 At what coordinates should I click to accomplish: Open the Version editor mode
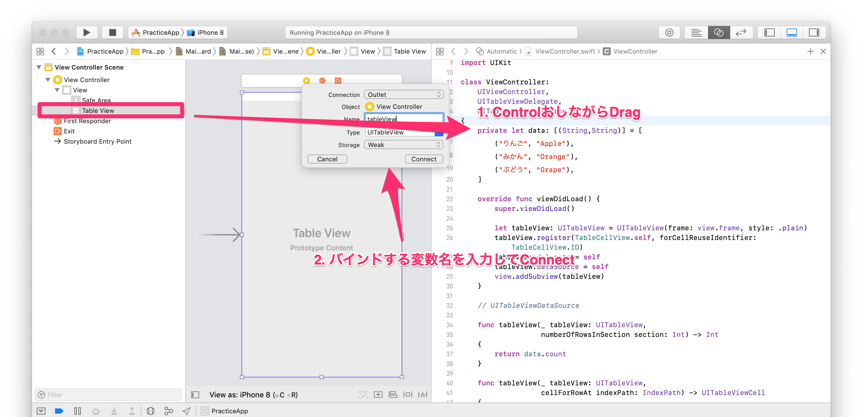740,33
